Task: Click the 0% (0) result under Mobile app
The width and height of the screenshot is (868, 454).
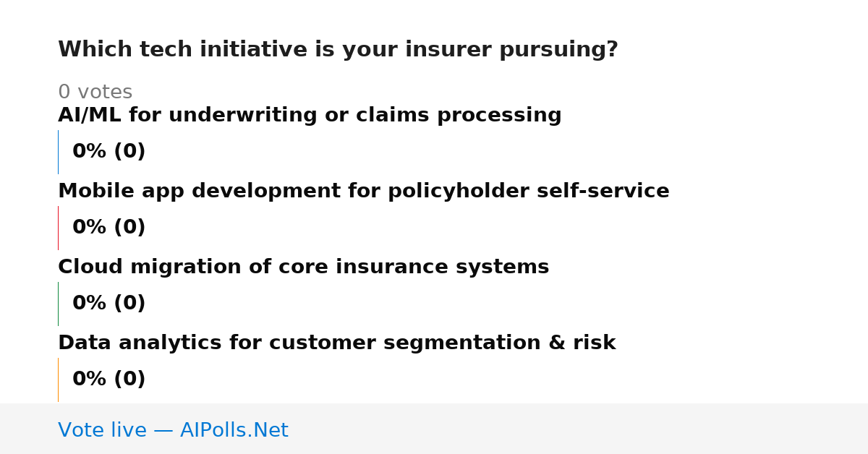Action: [109, 228]
